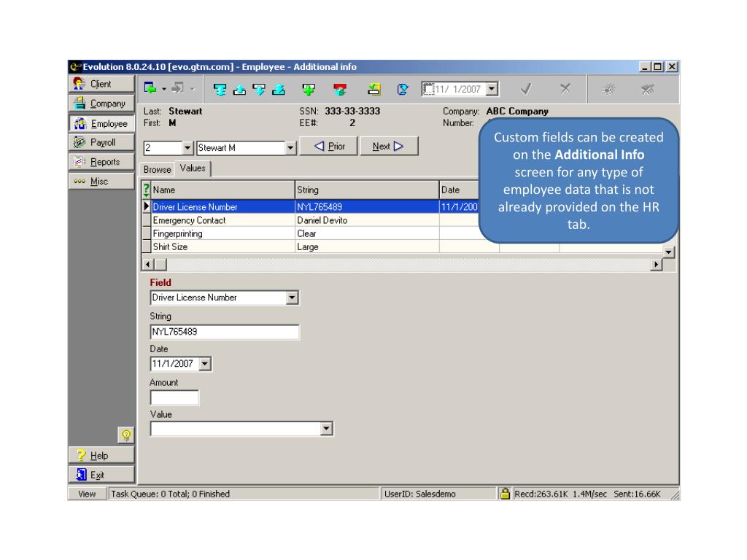
Task: Click the Amount input field
Action: click(x=174, y=397)
